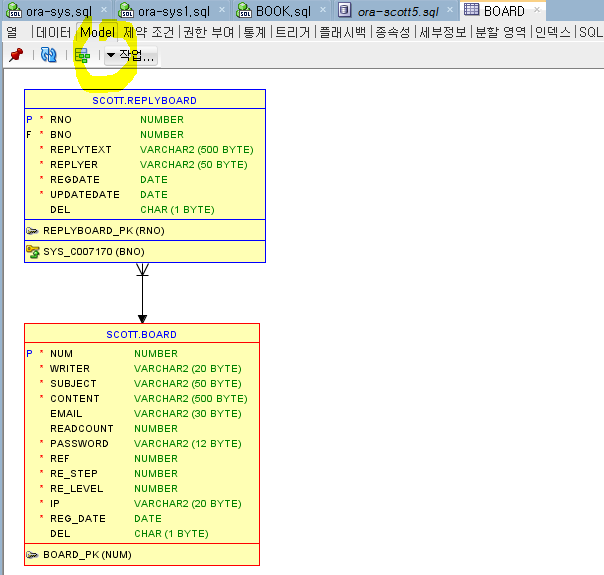Image resolution: width=604 pixels, height=575 pixels.
Task: Click the foreign key icon beside SYS_C007170
Action: (x=33, y=251)
